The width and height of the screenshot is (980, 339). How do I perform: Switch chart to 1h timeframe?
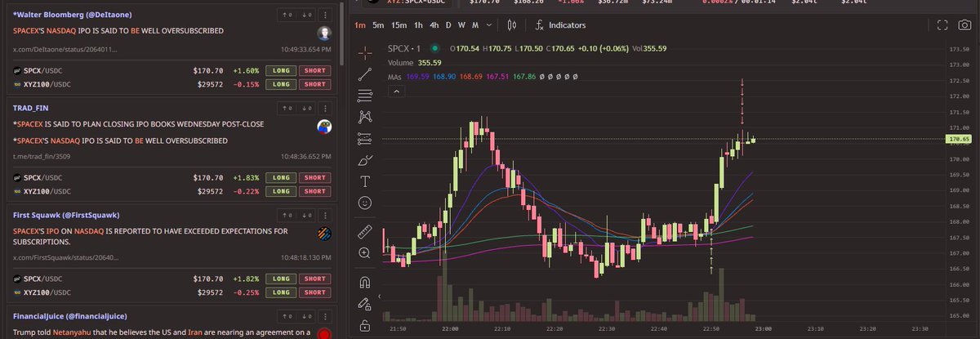pos(418,25)
